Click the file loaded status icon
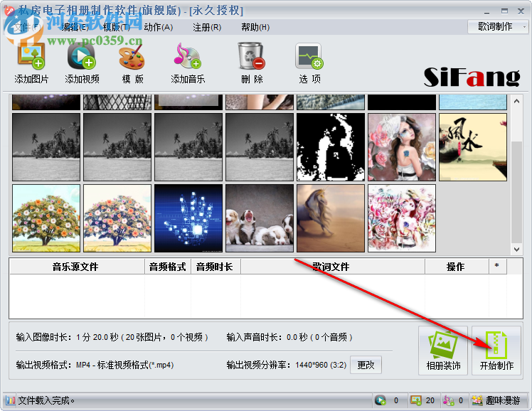This screenshot has height=411, width=532. click(x=11, y=400)
